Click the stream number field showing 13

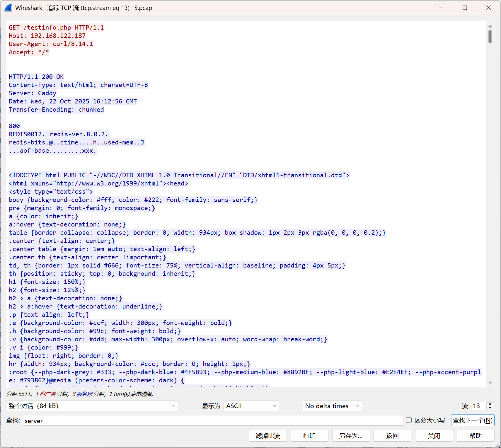click(x=478, y=406)
